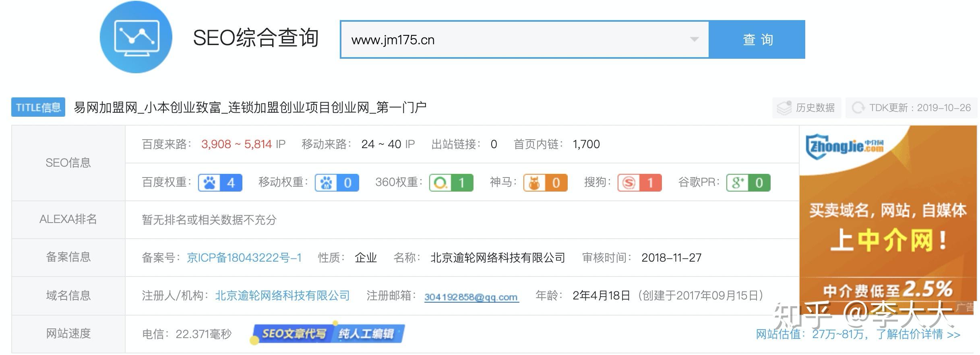The image size is (980, 355).
Task: Click 性质 value 企业
Action: (x=366, y=258)
